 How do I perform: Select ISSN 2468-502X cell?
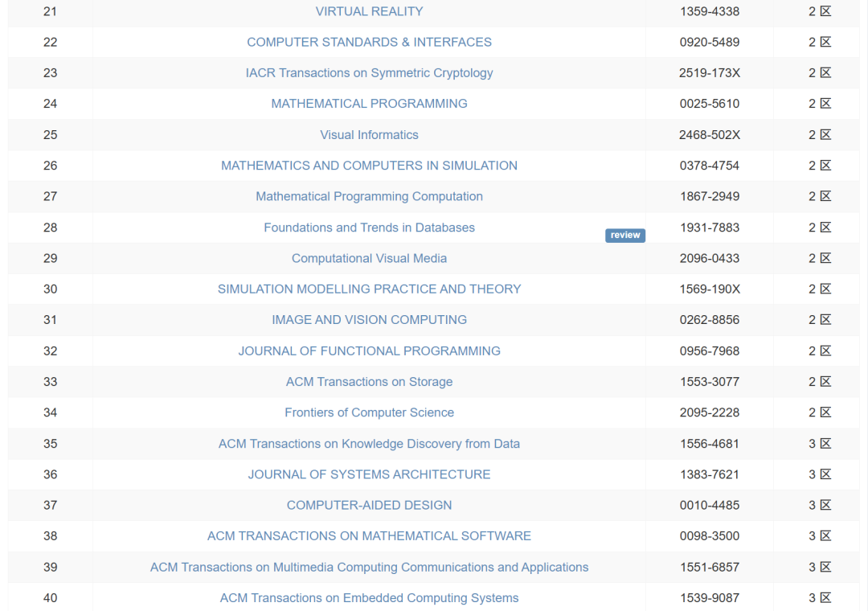710,134
